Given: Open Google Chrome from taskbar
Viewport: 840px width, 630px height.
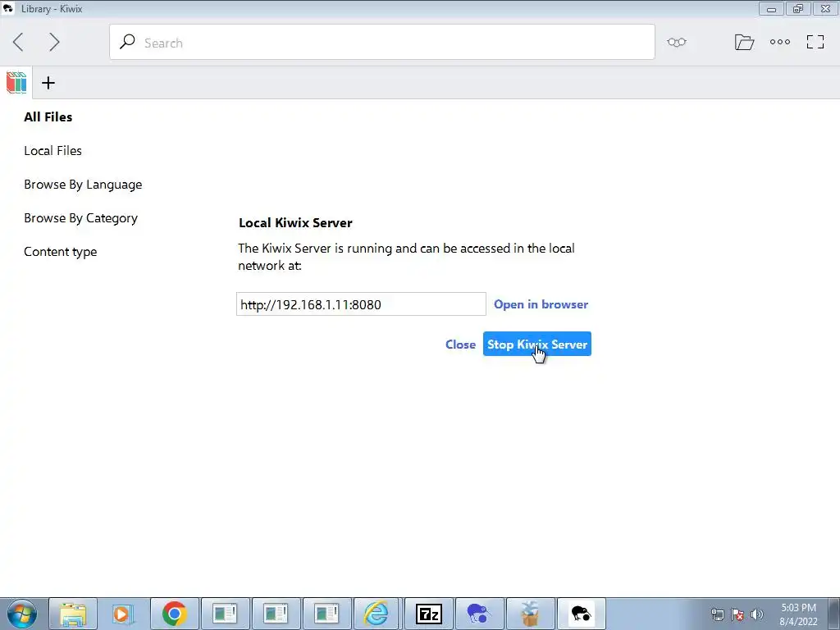Looking at the screenshot, I should pos(175,614).
